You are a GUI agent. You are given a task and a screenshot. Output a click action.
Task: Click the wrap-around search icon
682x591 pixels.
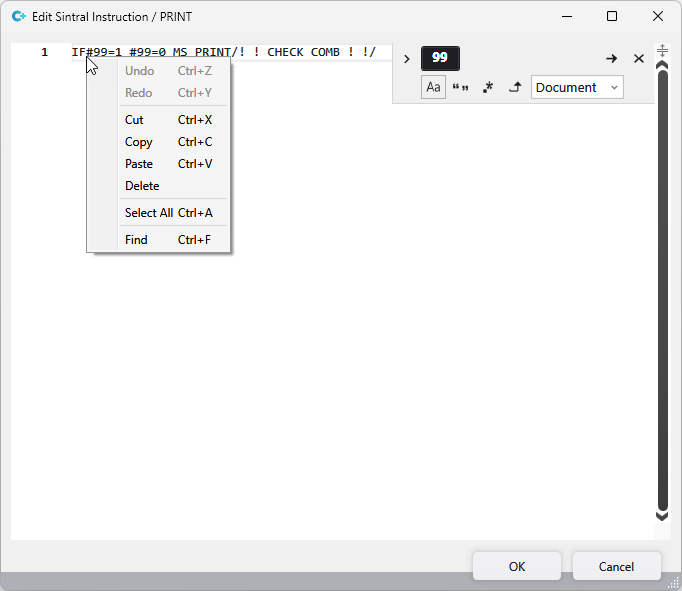click(x=515, y=87)
